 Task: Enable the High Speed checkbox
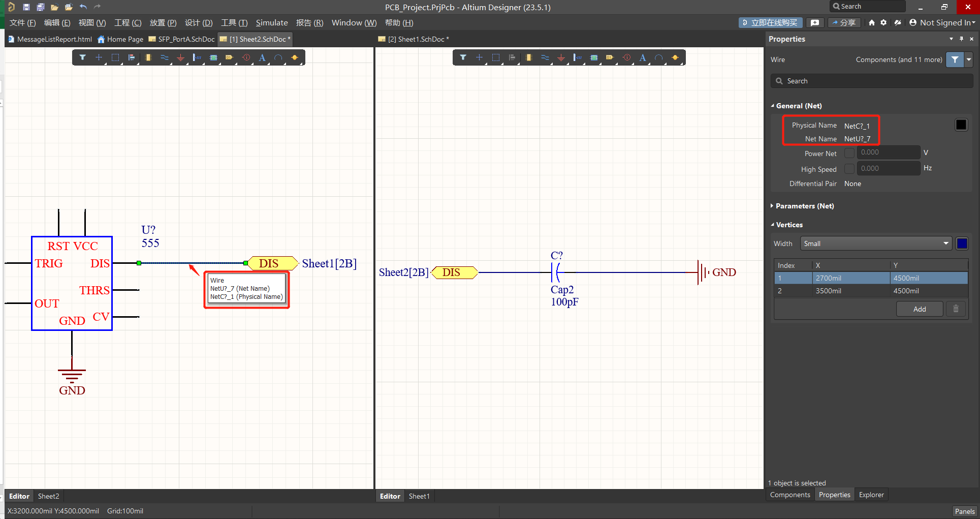click(849, 169)
